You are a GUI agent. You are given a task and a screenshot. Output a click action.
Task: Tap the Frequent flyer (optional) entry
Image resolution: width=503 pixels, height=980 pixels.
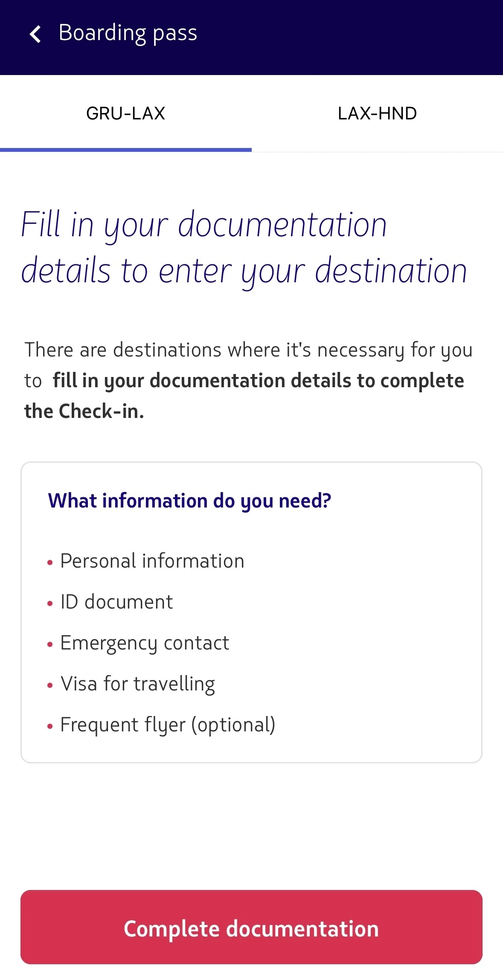[x=168, y=725]
